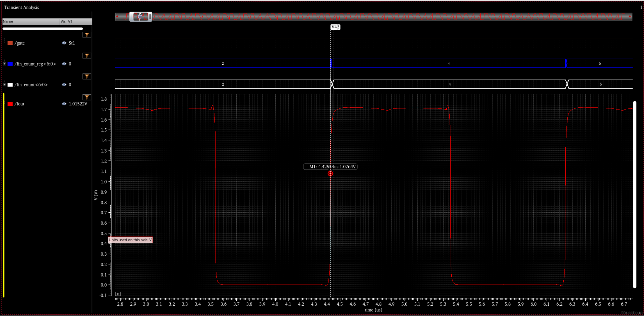Click bus value 6 in fin_count row

[601, 84]
